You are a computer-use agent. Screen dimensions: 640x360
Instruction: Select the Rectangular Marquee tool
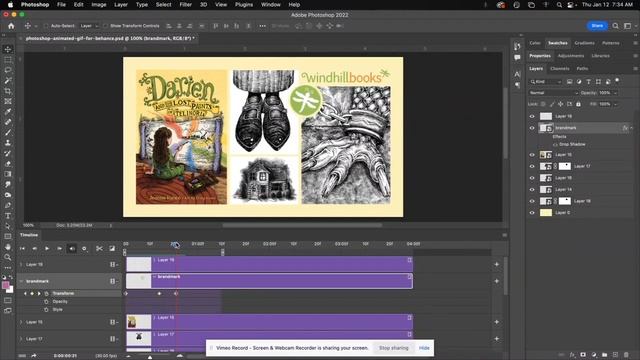[x=8, y=60]
